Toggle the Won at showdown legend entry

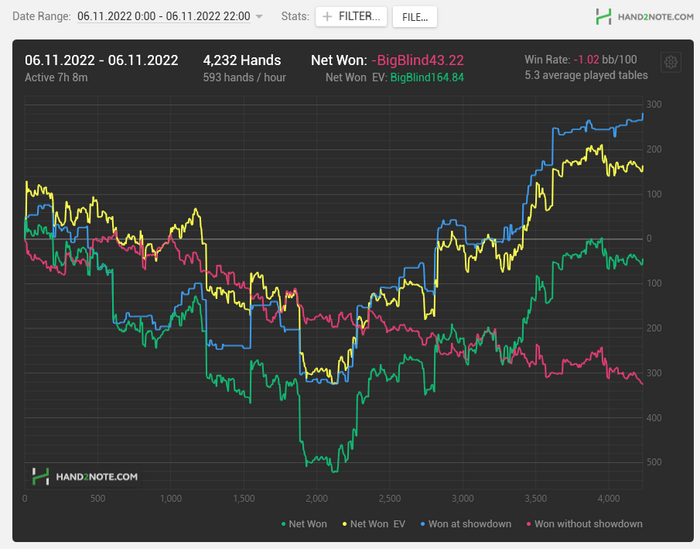tap(466, 524)
